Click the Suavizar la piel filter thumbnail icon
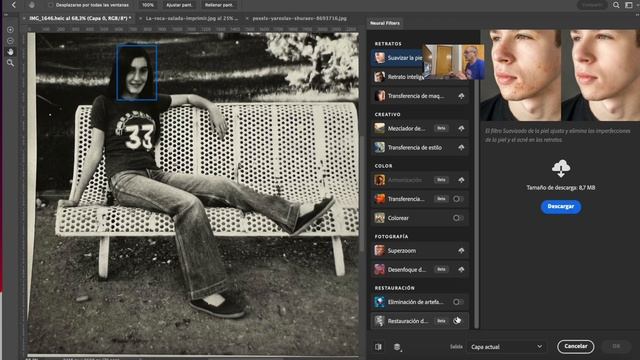The image size is (640, 360). [x=380, y=58]
